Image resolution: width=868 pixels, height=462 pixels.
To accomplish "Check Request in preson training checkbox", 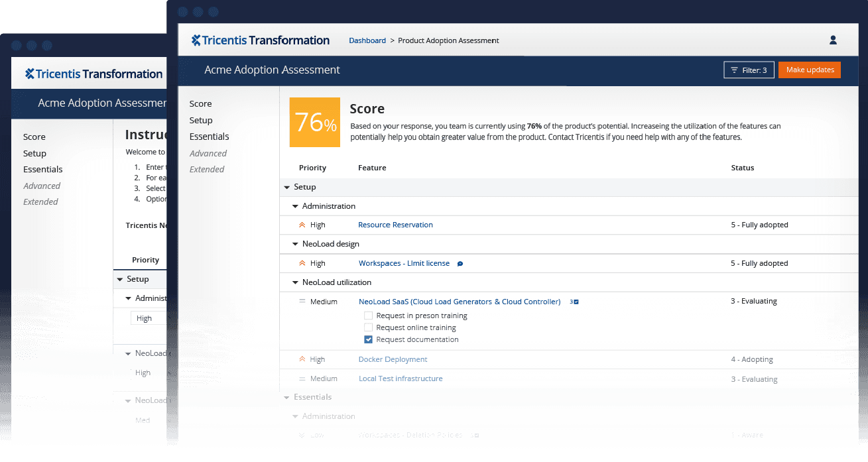I will tap(369, 316).
